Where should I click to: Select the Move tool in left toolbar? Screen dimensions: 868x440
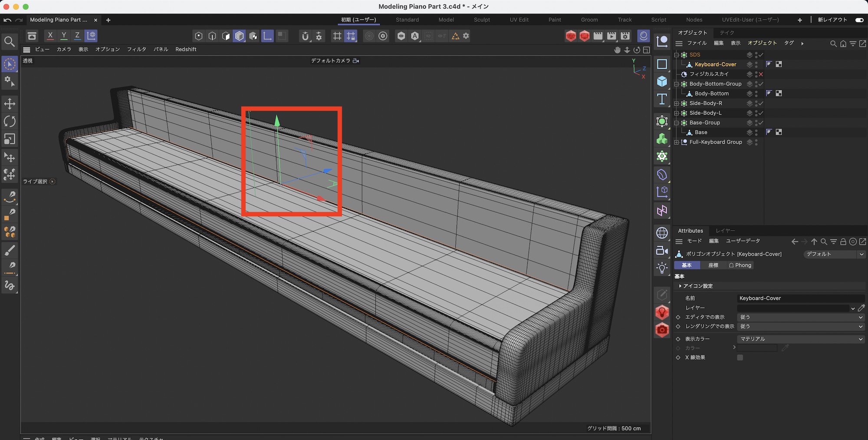coord(10,104)
